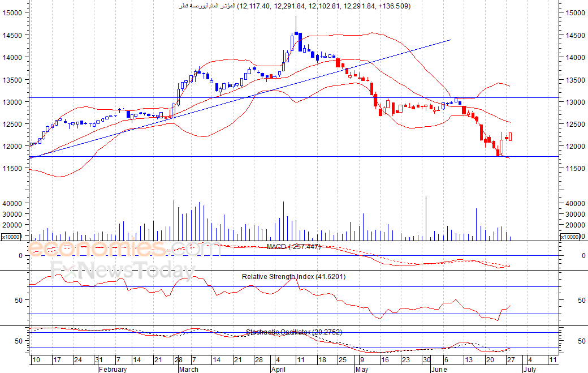
Task: Select the last red hollow candlestick near June 27
Action: click(x=511, y=136)
